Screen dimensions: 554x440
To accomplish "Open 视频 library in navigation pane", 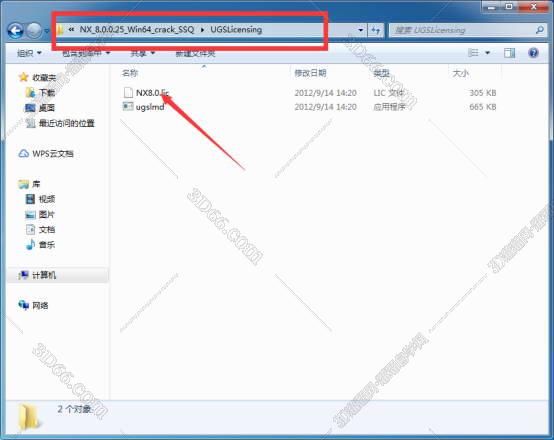I will [47, 199].
